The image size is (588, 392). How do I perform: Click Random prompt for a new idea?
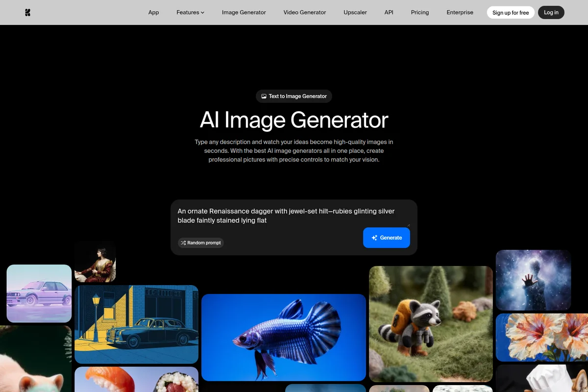(x=201, y=243)
